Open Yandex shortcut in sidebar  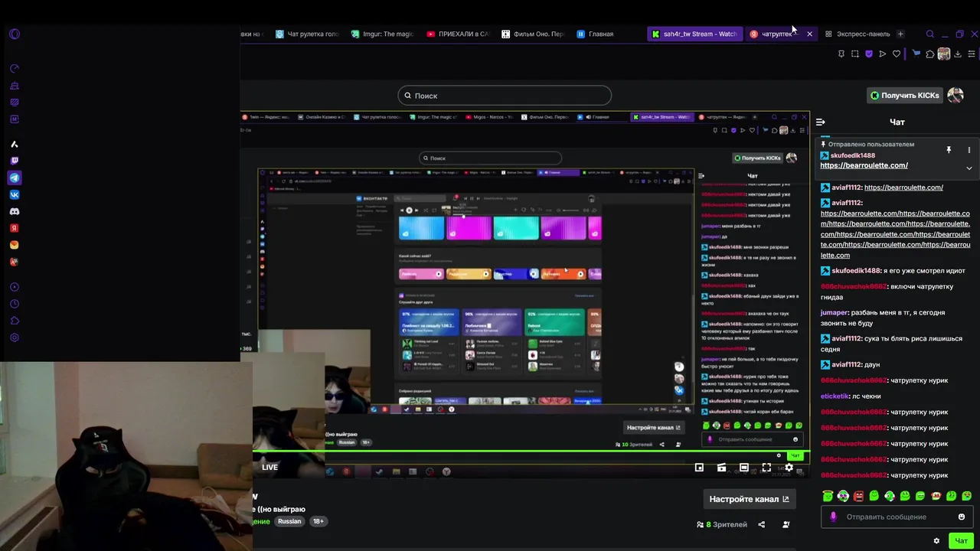tap(15, 228)
